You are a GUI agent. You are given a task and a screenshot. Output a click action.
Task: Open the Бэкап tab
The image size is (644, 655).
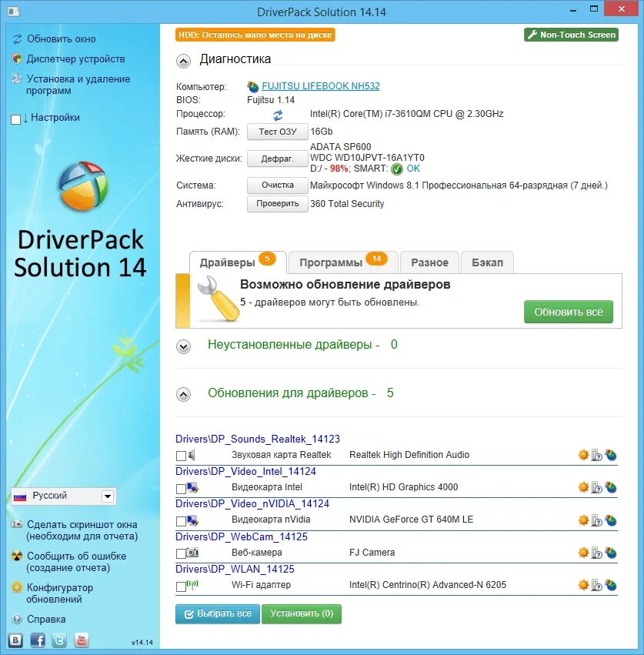point(487,262)
